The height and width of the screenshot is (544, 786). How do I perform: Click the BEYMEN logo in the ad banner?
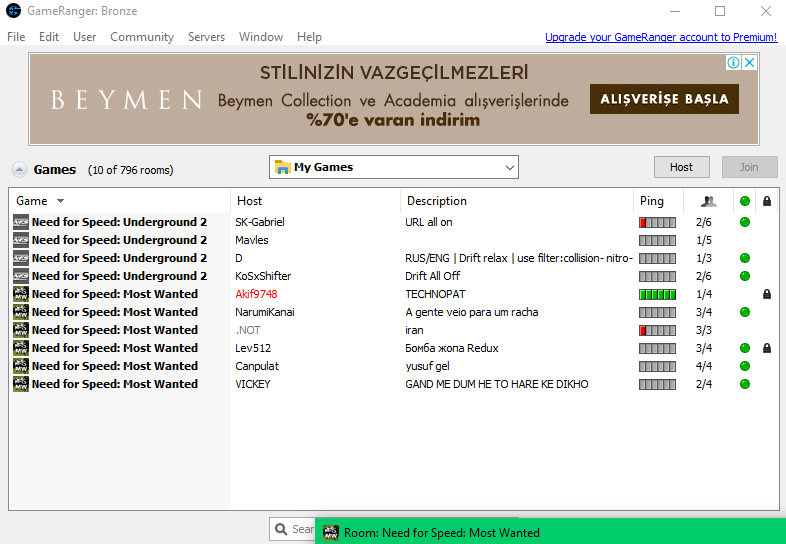pyautogui.click(x=126, y=100)
